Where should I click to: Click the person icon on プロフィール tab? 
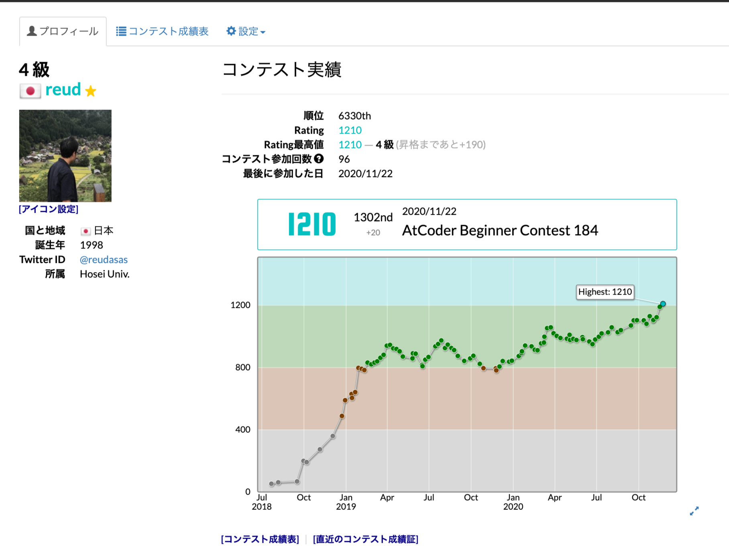coord(32,31)
